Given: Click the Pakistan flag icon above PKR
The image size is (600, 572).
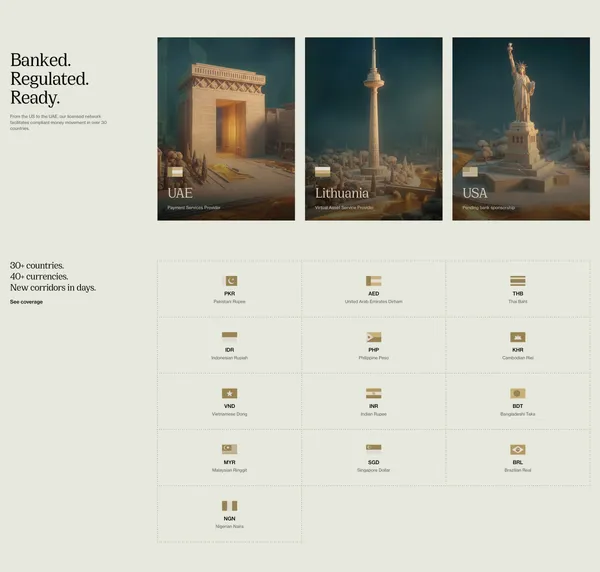Looking at the screenshot, I should [230, 281].
